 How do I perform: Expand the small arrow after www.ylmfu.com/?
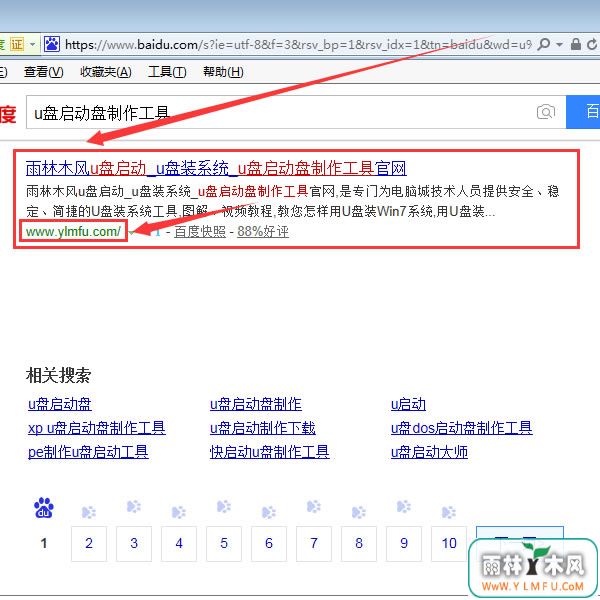132,232
